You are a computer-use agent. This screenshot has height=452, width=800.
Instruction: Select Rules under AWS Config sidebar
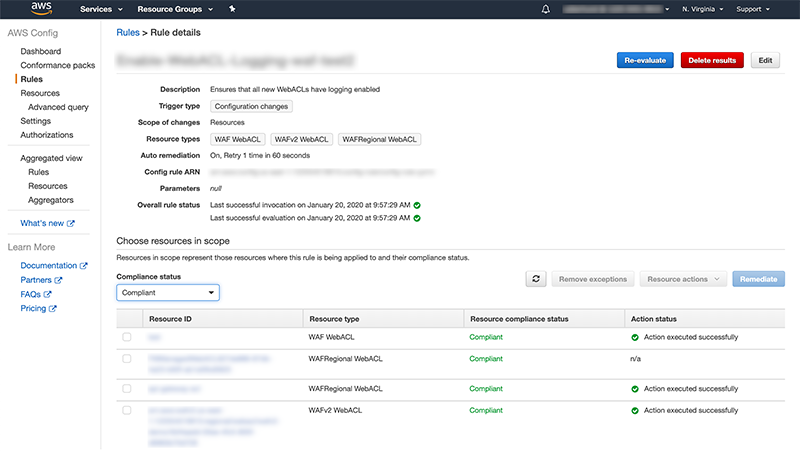click(x=32, y=79)
